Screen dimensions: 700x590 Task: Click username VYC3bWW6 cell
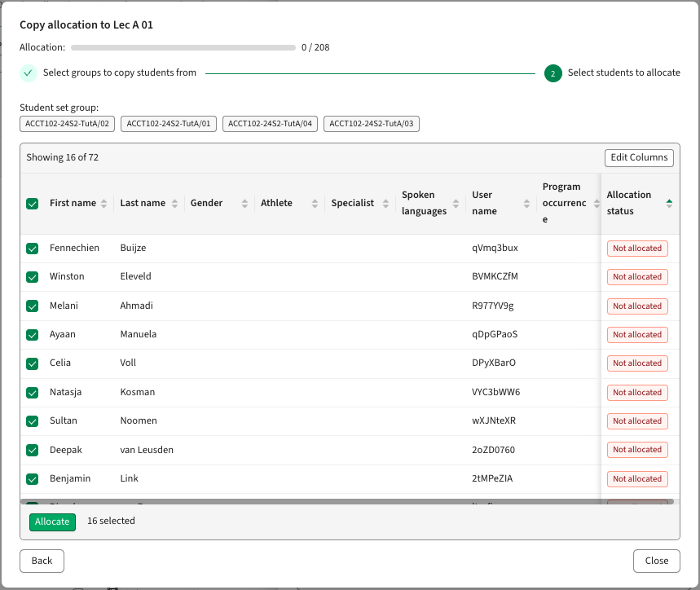tap(496, 392)
